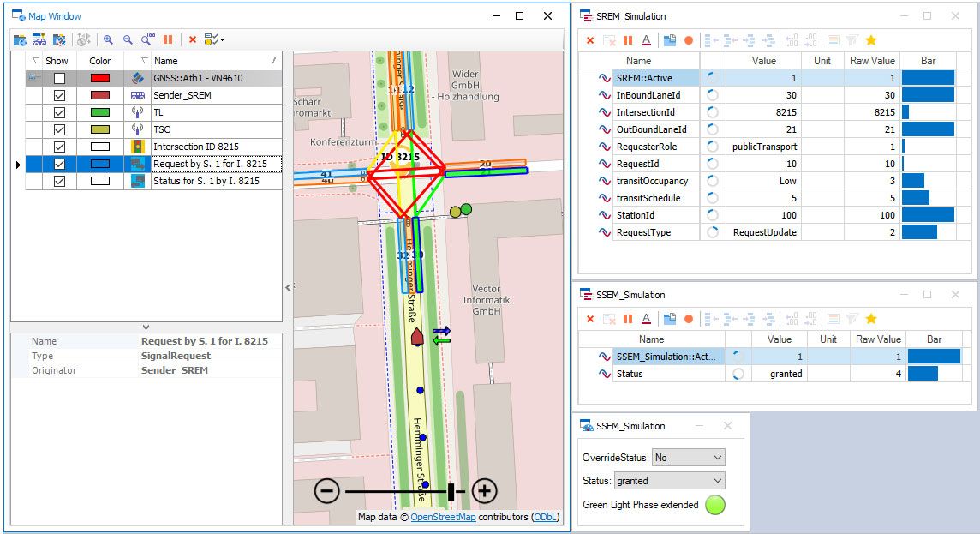Open the ODbL license link
This screenshot has height=534, width=980.
[x=546, y=517]
